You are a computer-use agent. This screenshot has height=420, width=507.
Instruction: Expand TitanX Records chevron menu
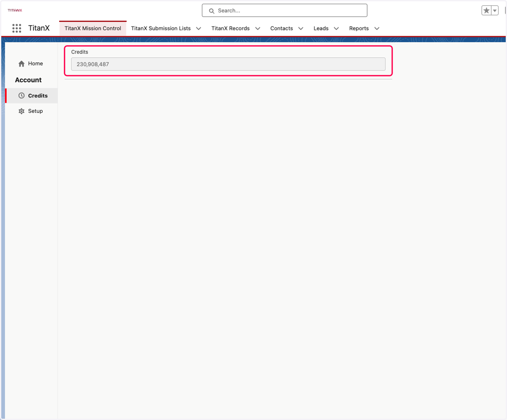(x=257, y=28)
